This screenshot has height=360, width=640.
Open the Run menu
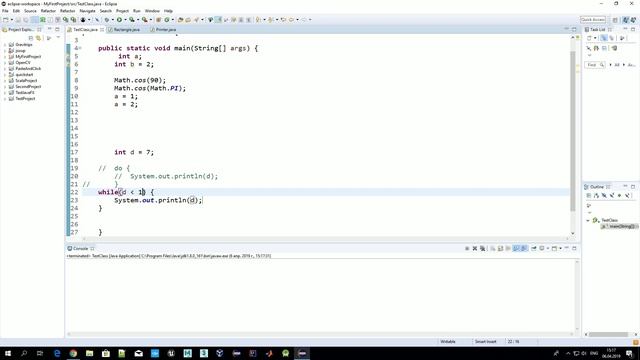pyautogui.click(x=137, y=11)
